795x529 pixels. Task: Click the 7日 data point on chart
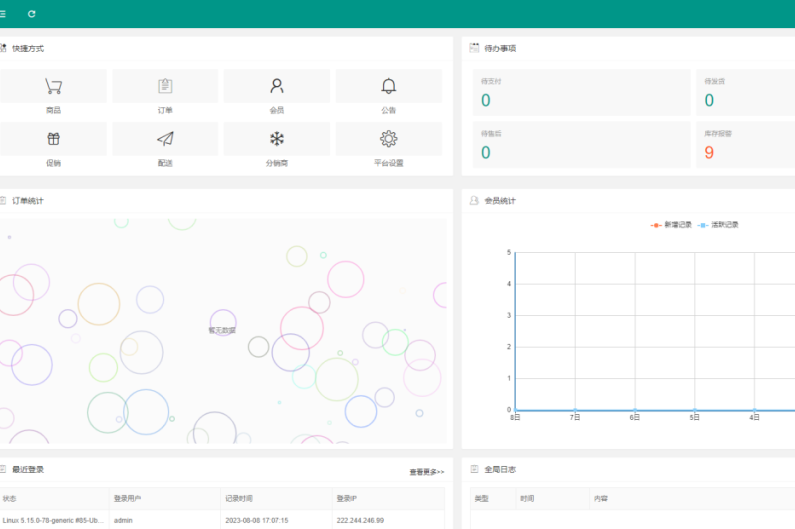coord(575,410)
